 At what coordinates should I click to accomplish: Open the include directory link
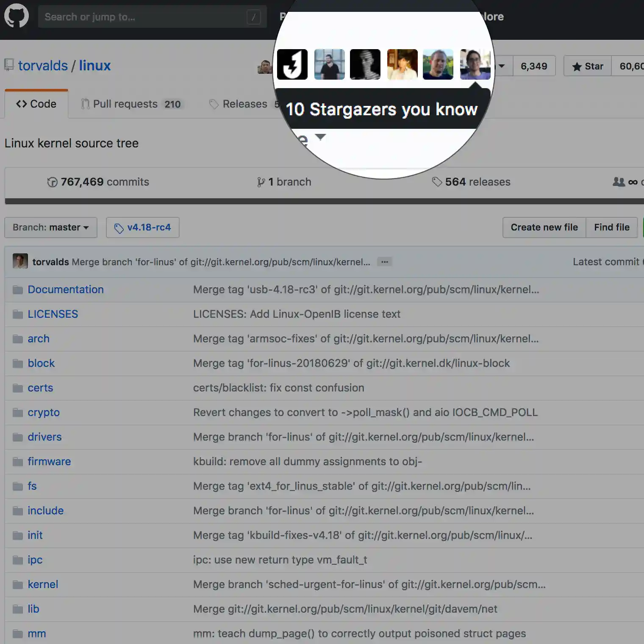(46, 511)
